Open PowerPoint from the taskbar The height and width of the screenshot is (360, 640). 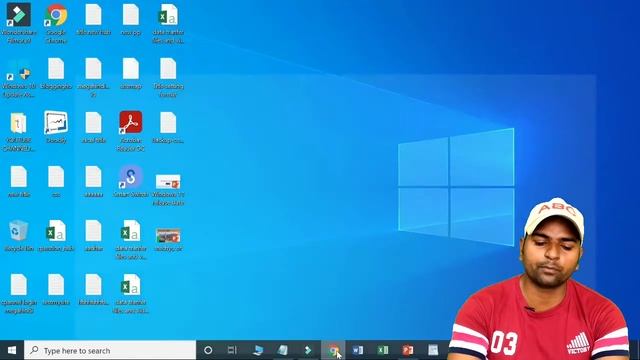point(408,350)
